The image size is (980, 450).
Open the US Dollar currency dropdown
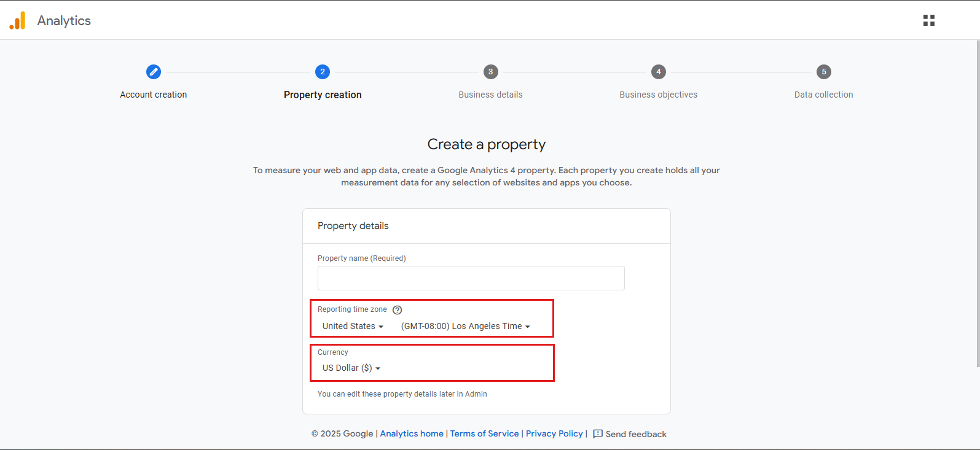(351, 368)
